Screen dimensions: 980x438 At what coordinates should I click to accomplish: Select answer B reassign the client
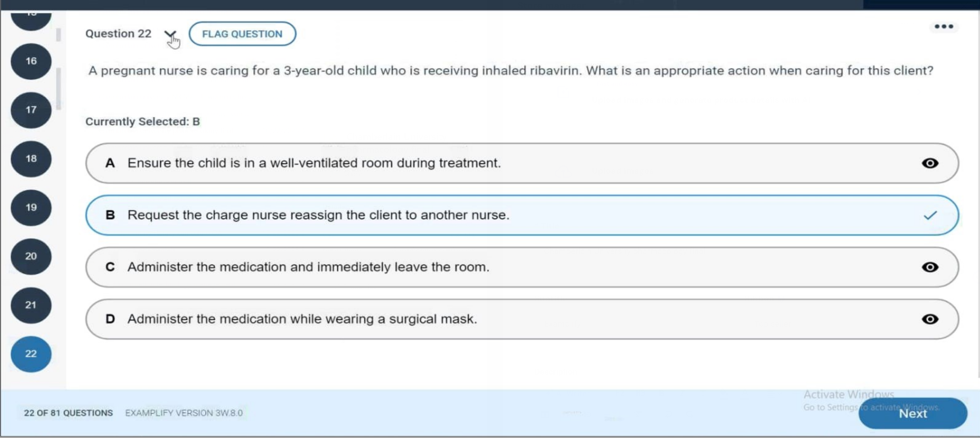tap(317, 215)
